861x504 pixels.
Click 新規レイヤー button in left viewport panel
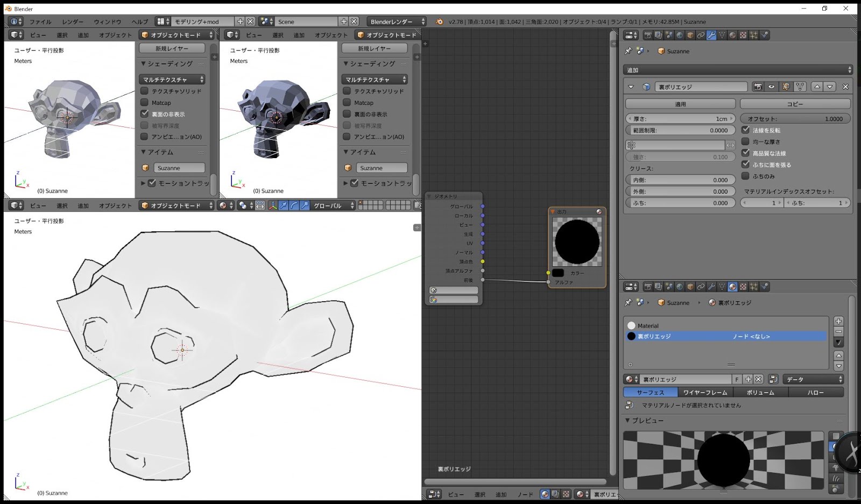pyautogui.click(x=172, y=48)
